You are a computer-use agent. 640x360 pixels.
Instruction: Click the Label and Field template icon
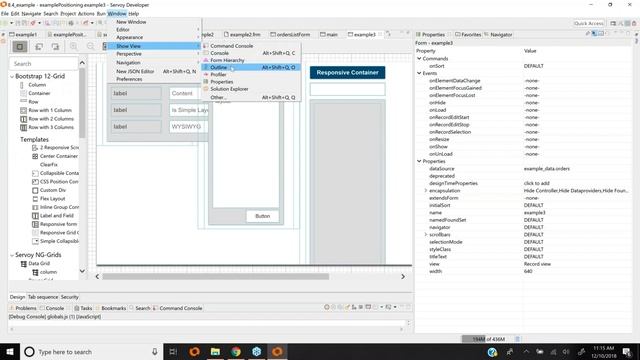click(x=35, y=216)
